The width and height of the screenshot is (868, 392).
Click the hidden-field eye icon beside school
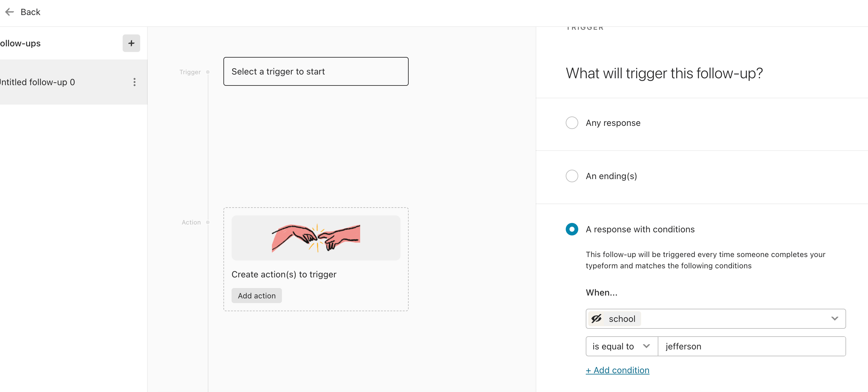(596, 318)
